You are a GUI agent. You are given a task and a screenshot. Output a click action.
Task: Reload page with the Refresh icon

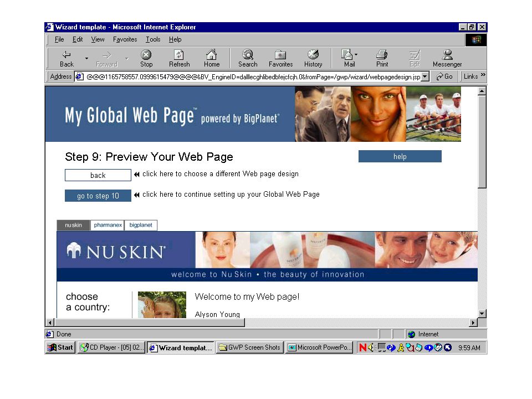tap(179, 58)
